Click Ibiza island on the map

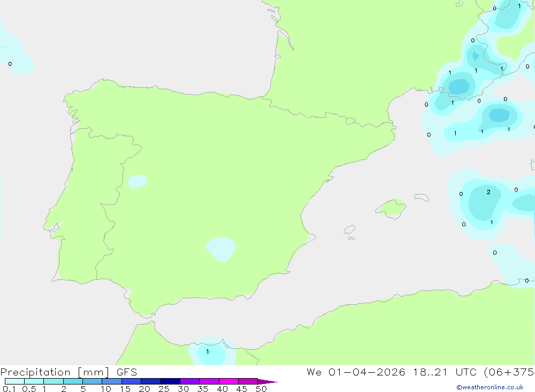tap(349, 230)
